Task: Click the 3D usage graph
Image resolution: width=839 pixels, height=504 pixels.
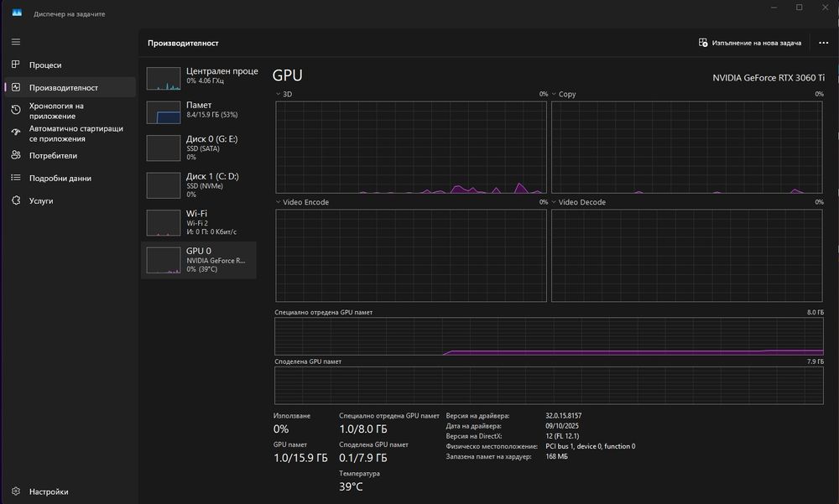Action: [411, 147]
